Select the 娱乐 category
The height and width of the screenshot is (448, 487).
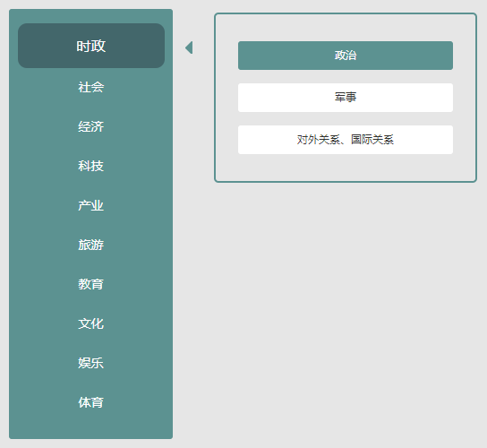91,363
